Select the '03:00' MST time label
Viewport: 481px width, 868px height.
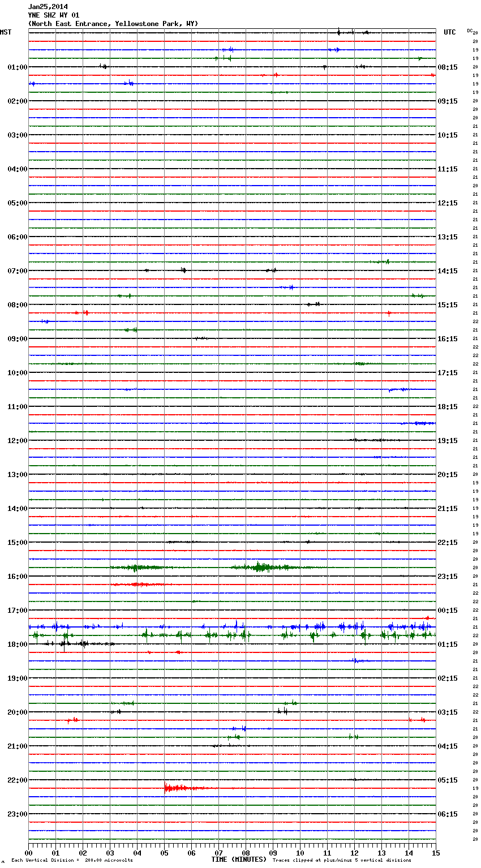tap(18, 135)
